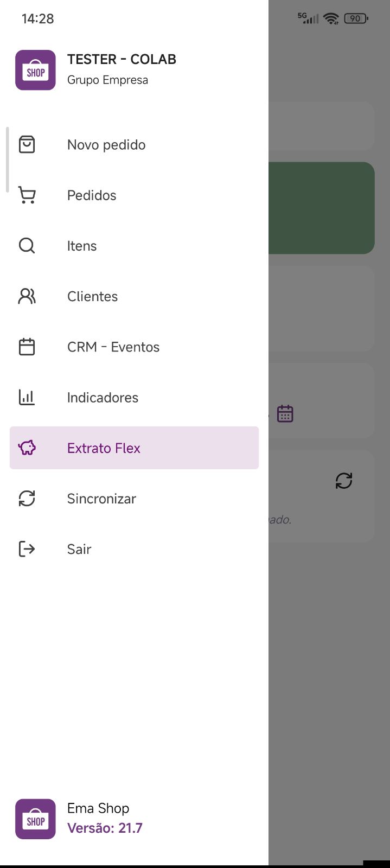This screenshot has width=390, height=868.
Task: Tap the Ema Shop logo at the bottom
Action: click(35, 819)
